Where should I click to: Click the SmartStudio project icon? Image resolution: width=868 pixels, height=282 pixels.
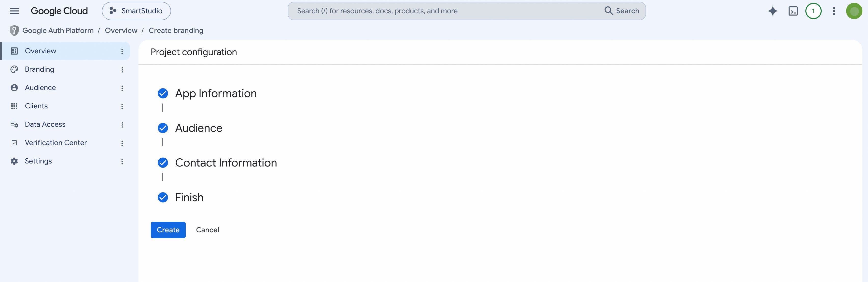(113, 11)
